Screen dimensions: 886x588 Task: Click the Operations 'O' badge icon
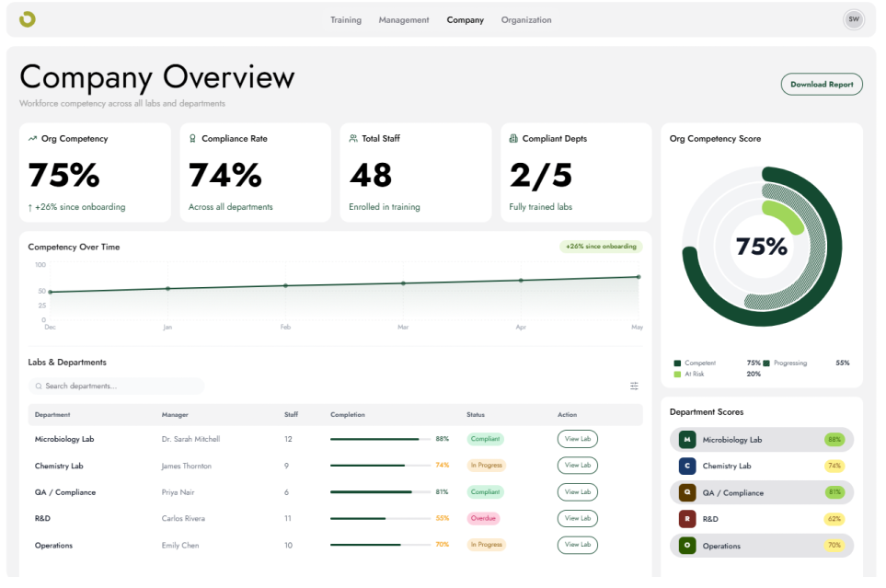coord(687,546)
